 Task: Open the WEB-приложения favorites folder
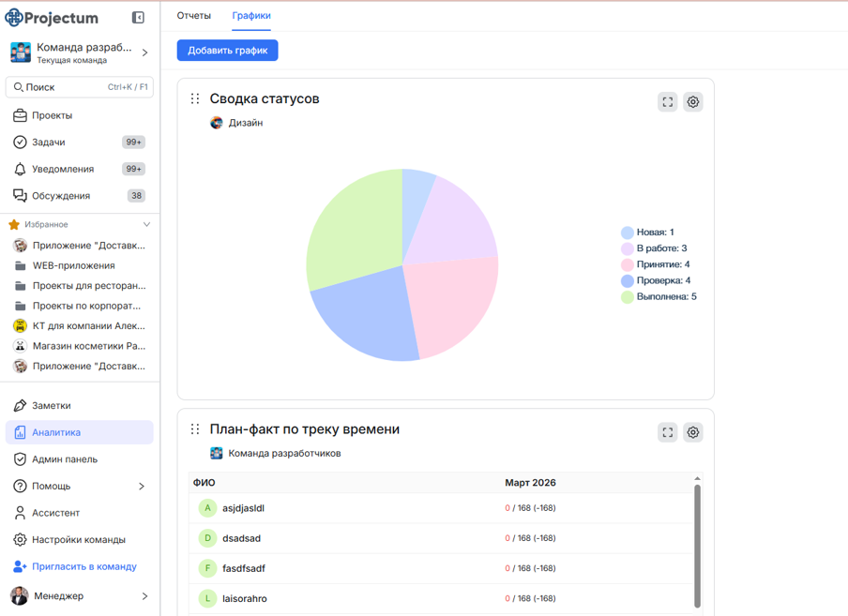click(x=80, y=265)
